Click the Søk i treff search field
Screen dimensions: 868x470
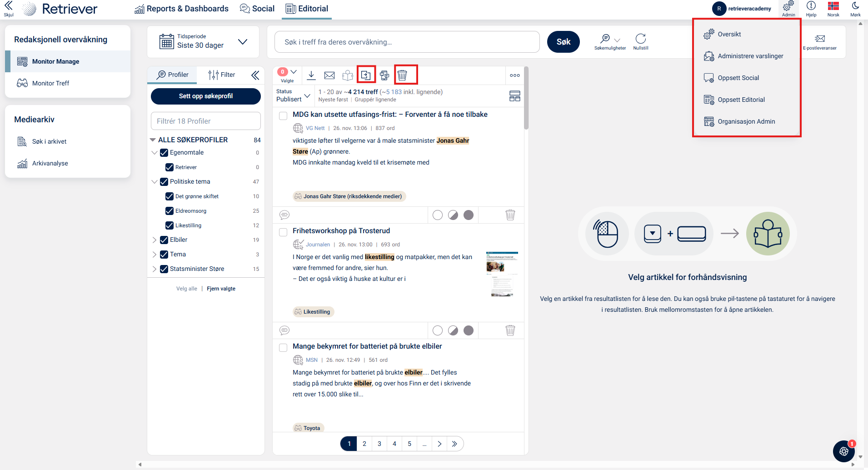(407, 42)
